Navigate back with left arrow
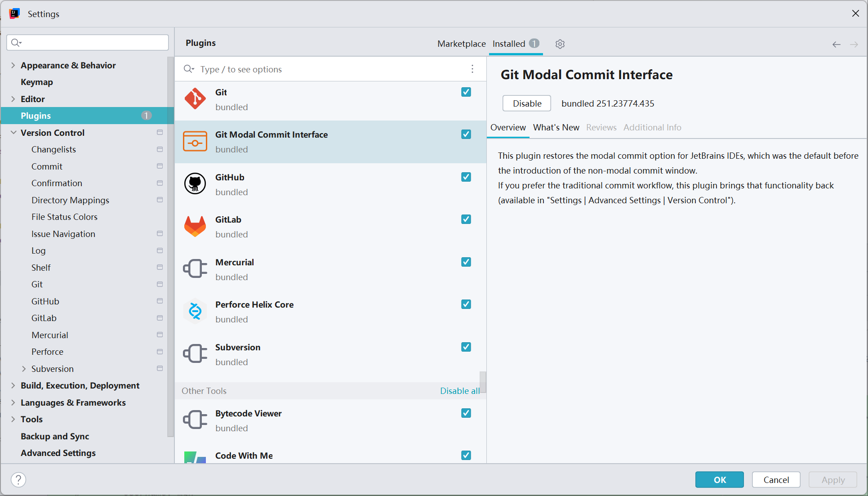Viewport: 868px width, 496px height. click(x=836, y=44)
